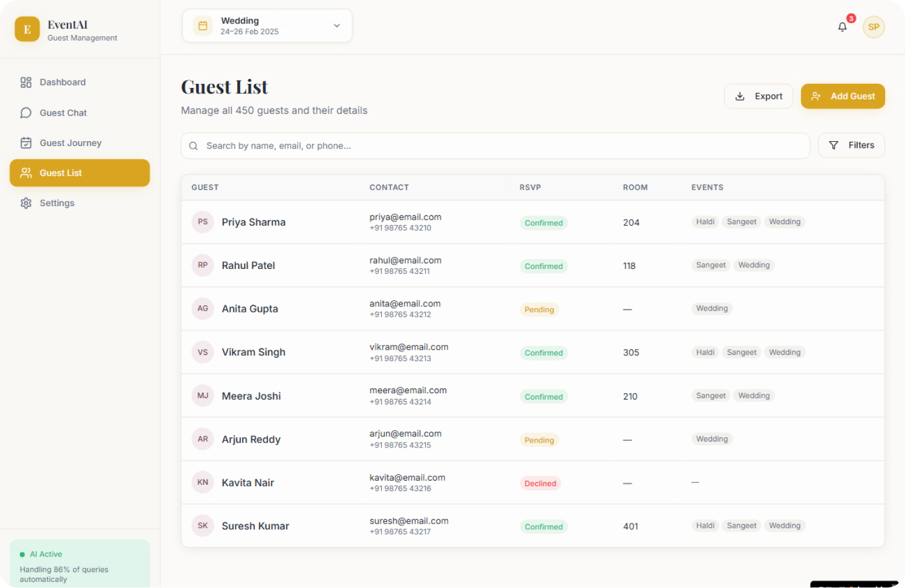Navigate to Guest Journey
The height and width of the screenshot is (588, 905).
click(70, 143)
